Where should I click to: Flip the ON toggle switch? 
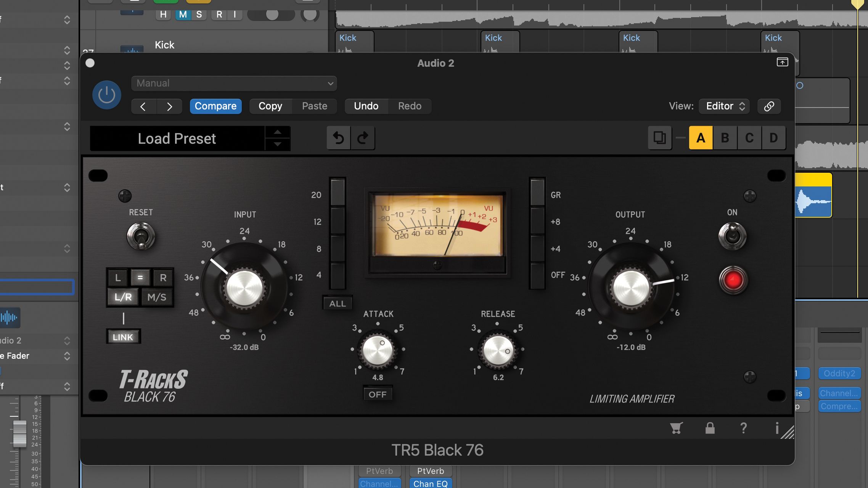732,236
